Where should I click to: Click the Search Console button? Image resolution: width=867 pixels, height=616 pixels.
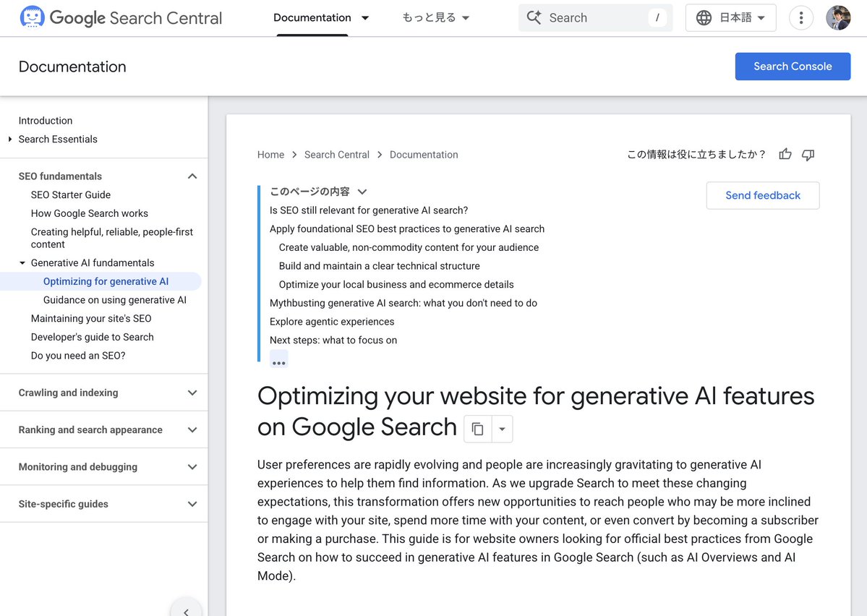tap(793, 67)
